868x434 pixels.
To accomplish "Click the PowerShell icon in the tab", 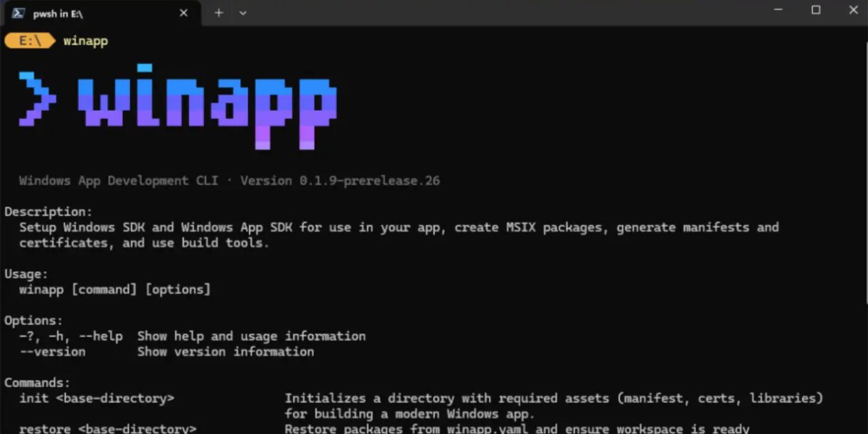I will point(20,12).
